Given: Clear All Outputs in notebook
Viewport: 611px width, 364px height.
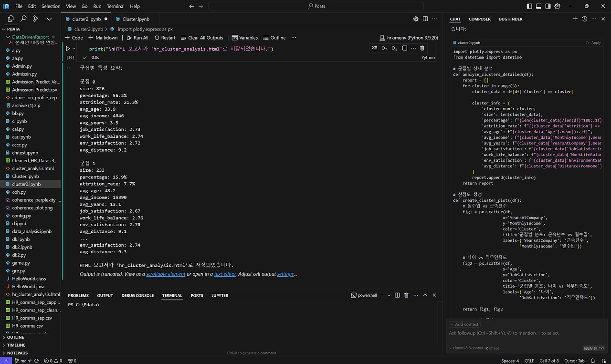Looking at the screenshot, I should [201, 38].
